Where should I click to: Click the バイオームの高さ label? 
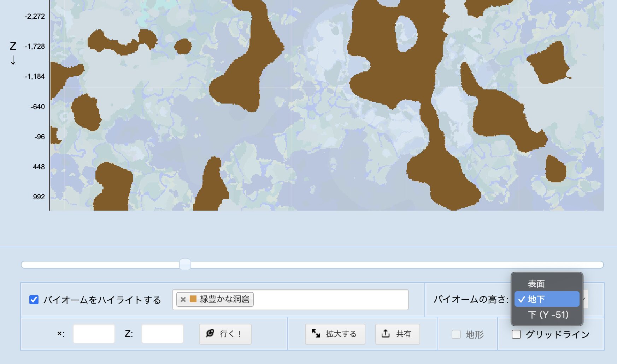471,300
